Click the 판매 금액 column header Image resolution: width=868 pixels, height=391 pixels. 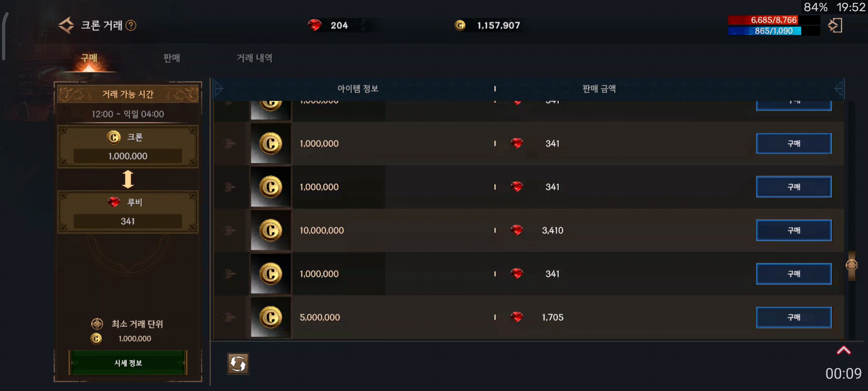coord(599,89)
